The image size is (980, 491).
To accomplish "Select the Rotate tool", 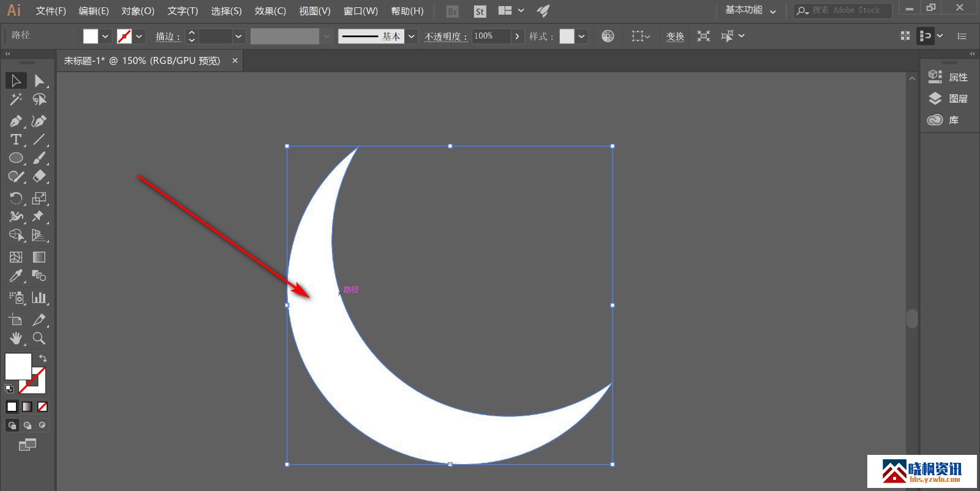I will point(15,198).
